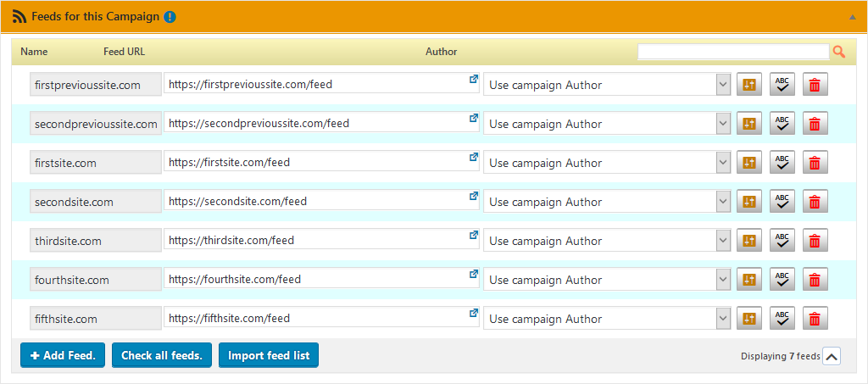Collapse the Feeds for this Campaign panel

[853, 17]
